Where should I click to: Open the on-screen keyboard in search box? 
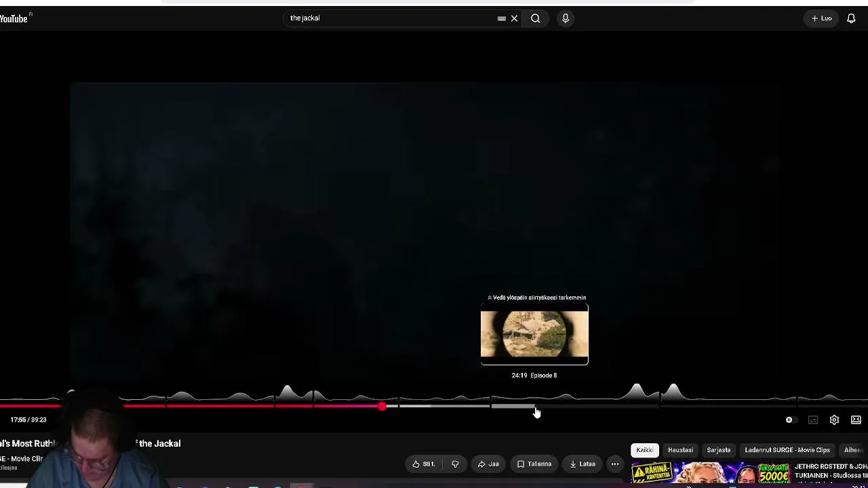tap(501, 18)
